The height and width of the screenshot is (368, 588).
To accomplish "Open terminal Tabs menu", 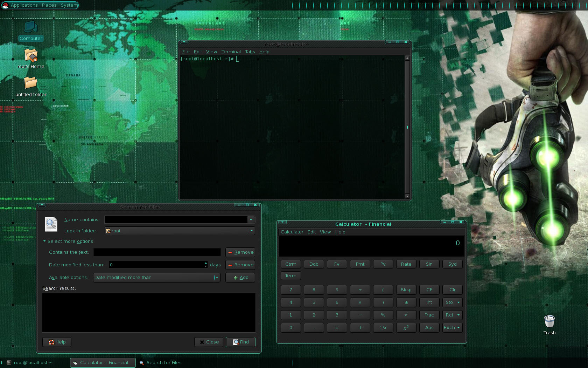I will (x=250, y=52).
